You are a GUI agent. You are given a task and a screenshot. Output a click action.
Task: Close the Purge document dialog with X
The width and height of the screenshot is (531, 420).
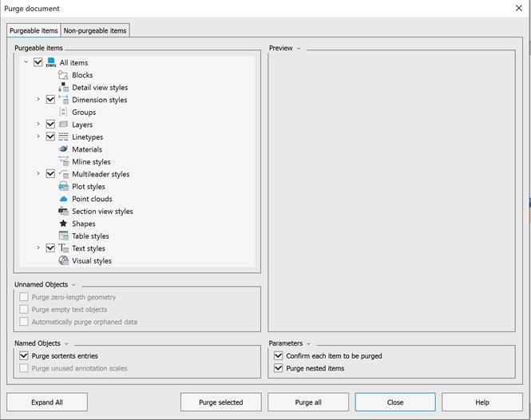click(x=519, y=8)
